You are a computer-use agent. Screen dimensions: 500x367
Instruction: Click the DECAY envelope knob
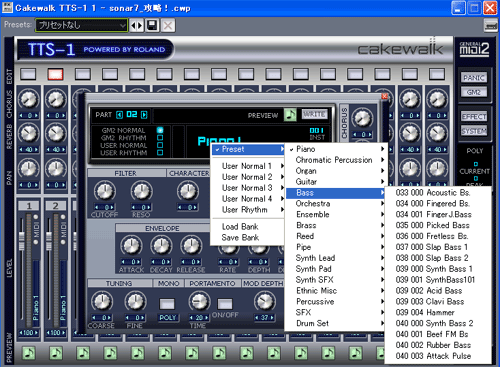point(161,246)
